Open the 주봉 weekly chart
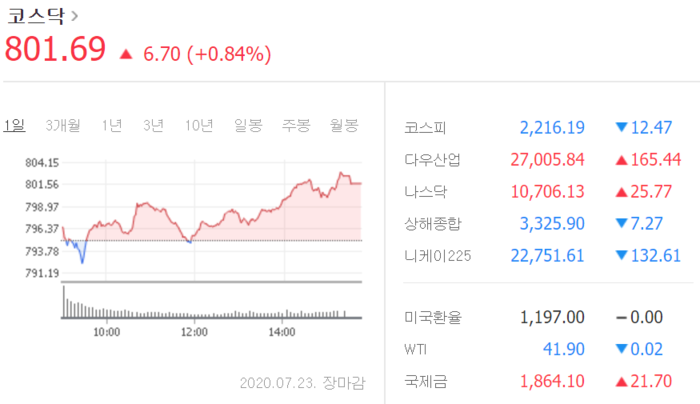This screenshot has height=404, width=700. click(296, 125)
